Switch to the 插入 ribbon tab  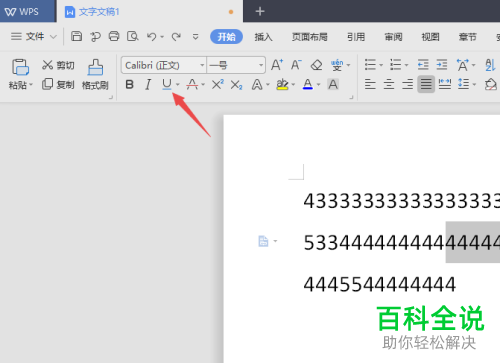pyautogui.click(x=264, y=37)
